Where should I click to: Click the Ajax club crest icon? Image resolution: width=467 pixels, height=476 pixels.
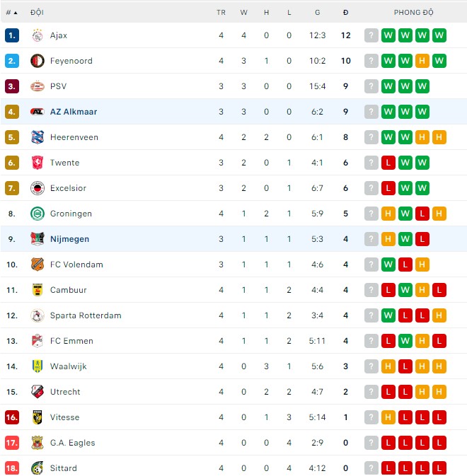coord(38,35)
